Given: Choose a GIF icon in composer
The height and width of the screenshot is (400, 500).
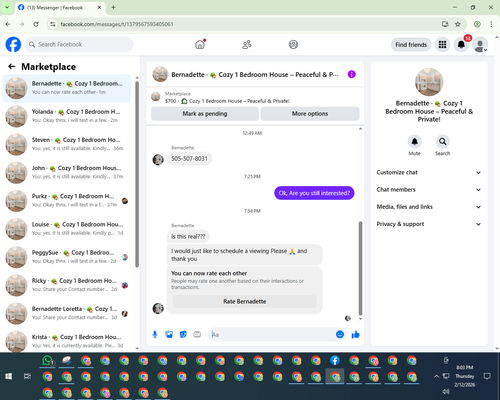Looking at the screenshot, I should (x=197, y=334).
